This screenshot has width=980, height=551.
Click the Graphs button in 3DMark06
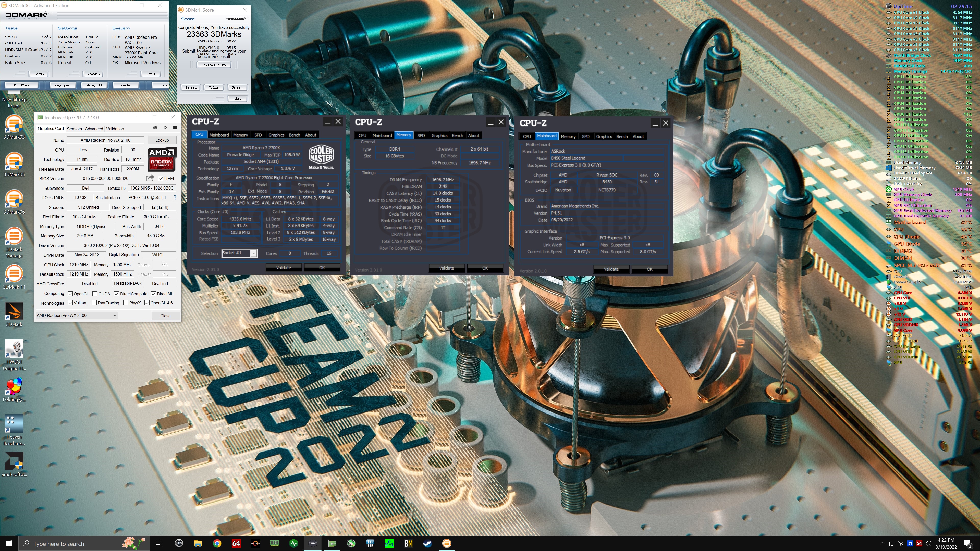point(127,85)
